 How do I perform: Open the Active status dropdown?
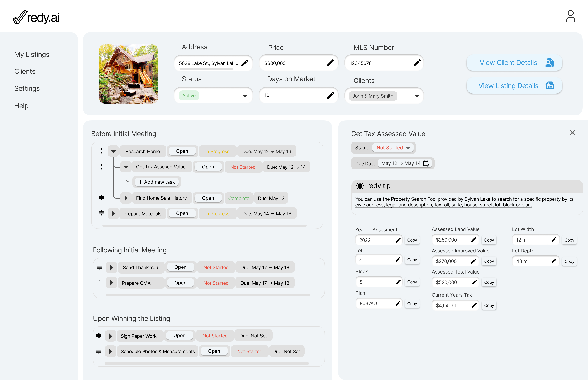coord(245,95)
